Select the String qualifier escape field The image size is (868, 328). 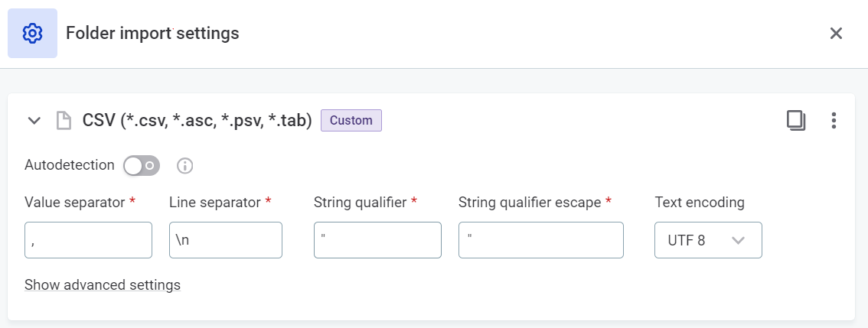click(x=540, y=240)
